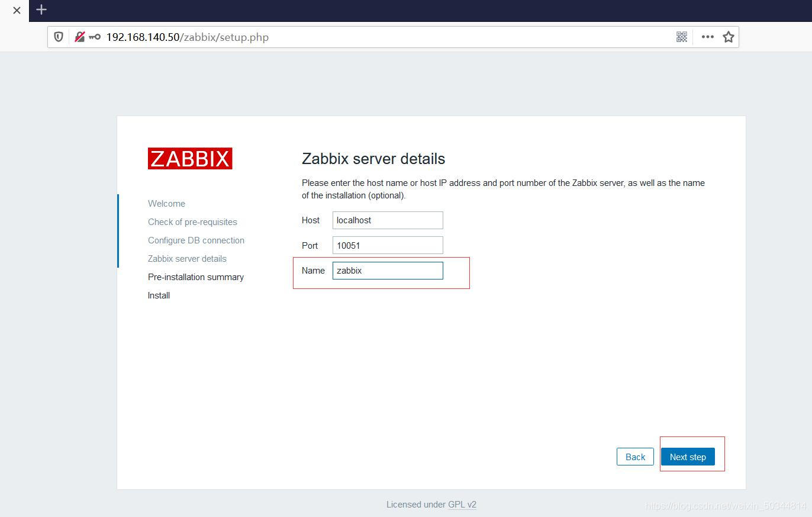812x517 pixels.
Task: Click the Zabbix server details heading
Action: [373, 159]
